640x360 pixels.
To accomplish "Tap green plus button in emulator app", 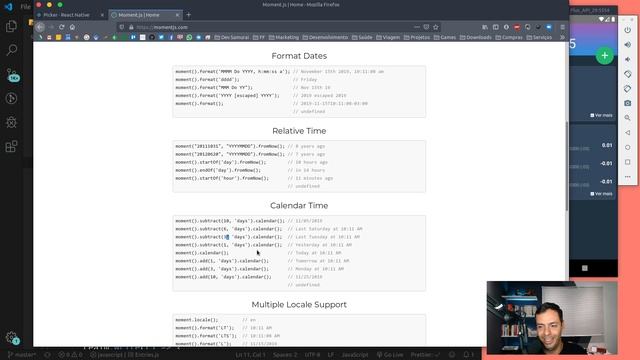I will pos(604,56).
